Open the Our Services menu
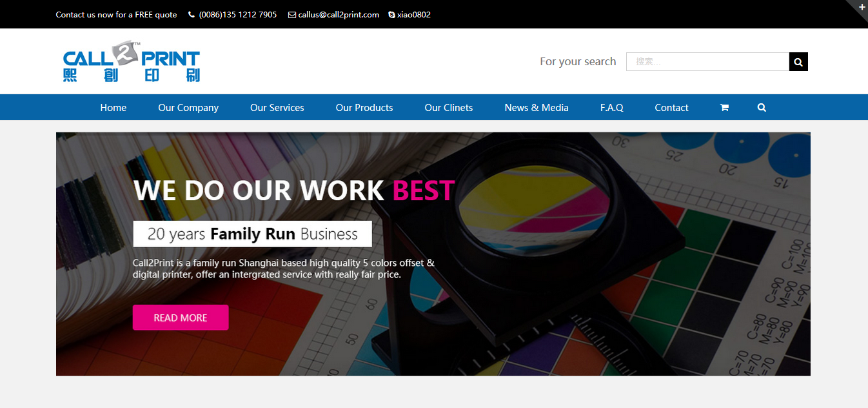 (277, 108)
